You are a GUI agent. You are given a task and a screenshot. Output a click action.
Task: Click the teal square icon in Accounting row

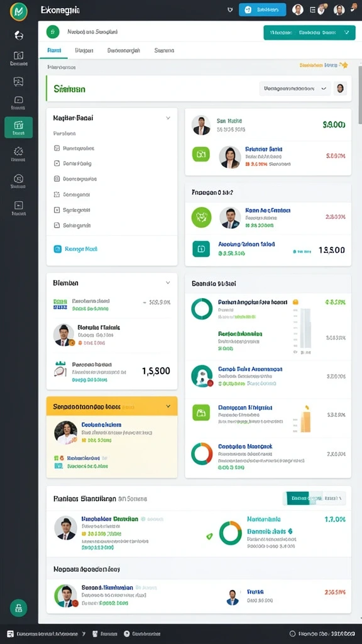point(201,248)
